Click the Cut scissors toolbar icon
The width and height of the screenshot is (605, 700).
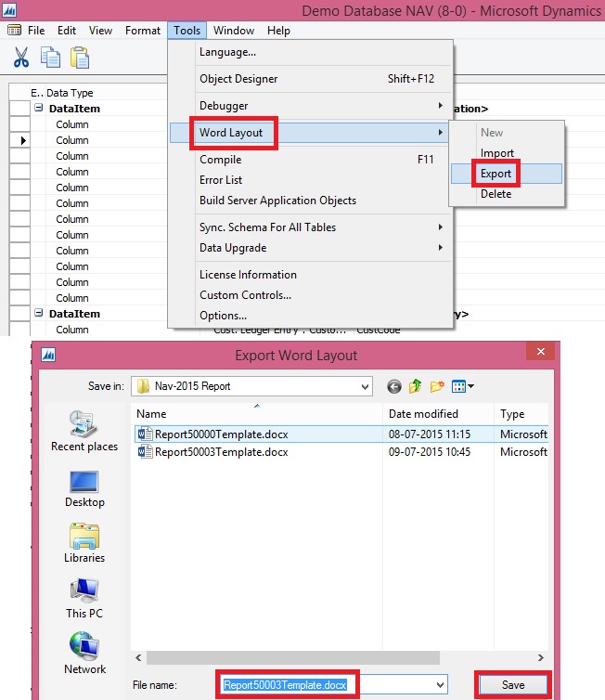[20, 58]
